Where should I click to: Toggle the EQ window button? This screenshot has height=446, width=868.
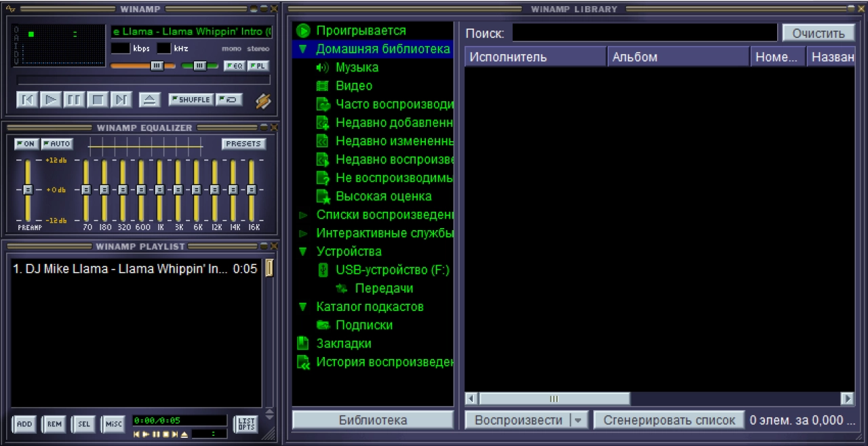234,66
